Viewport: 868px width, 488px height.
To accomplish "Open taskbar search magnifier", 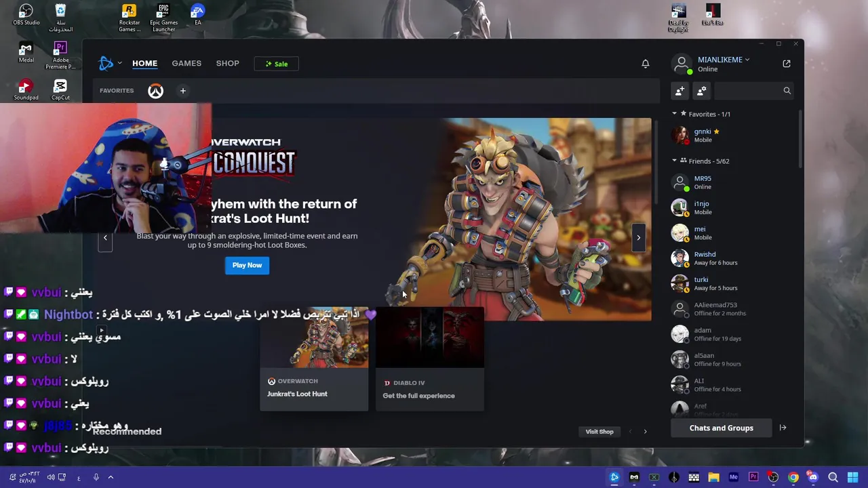I will pos(833,478).
